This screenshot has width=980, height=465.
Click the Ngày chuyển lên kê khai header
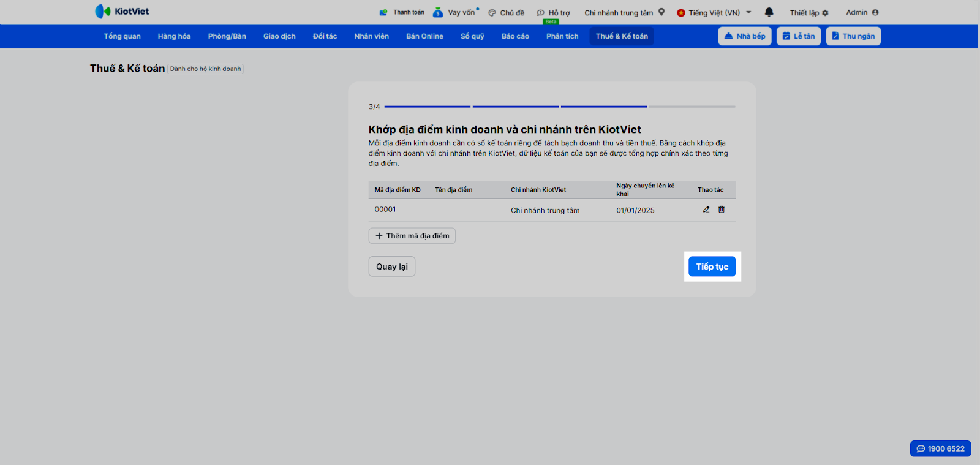[x=646, y=190]
